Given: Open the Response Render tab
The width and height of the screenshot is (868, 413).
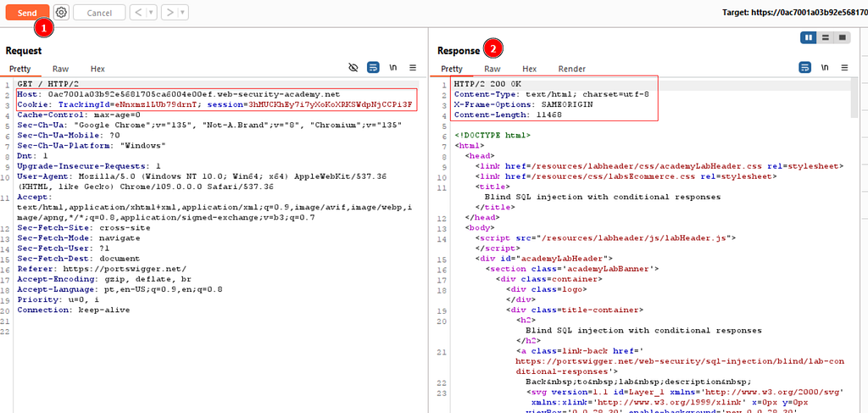Looking at the screenshot, I should [572, 70].
